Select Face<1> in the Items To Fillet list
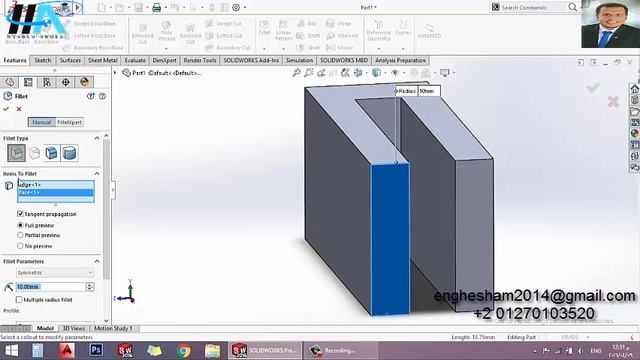640x360 pixels. pyautogui.click(x=56, y=193)
